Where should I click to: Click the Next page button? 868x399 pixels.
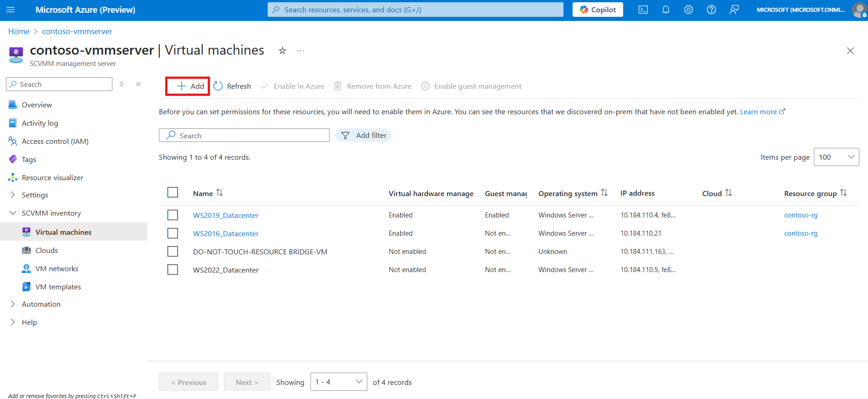pyautogui.click(x=247, y=382)
